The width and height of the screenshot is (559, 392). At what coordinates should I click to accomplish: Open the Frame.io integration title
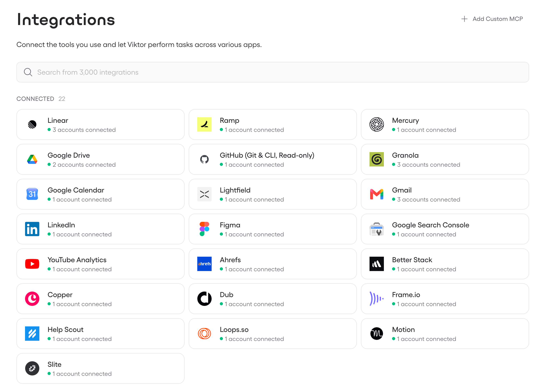[406, 294]
